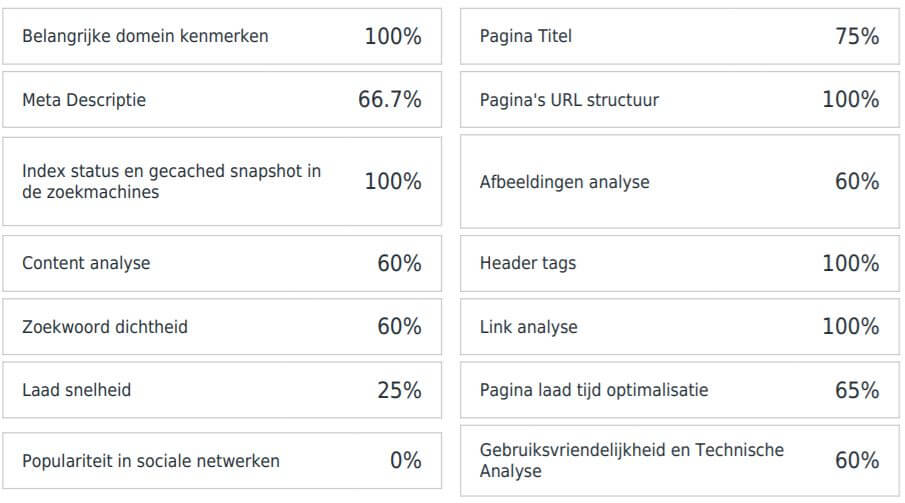
Task: Open Gebruiksvriendelijkheid en Technische Analyse box
Action: pyautogui.click(x=679, y=461)
